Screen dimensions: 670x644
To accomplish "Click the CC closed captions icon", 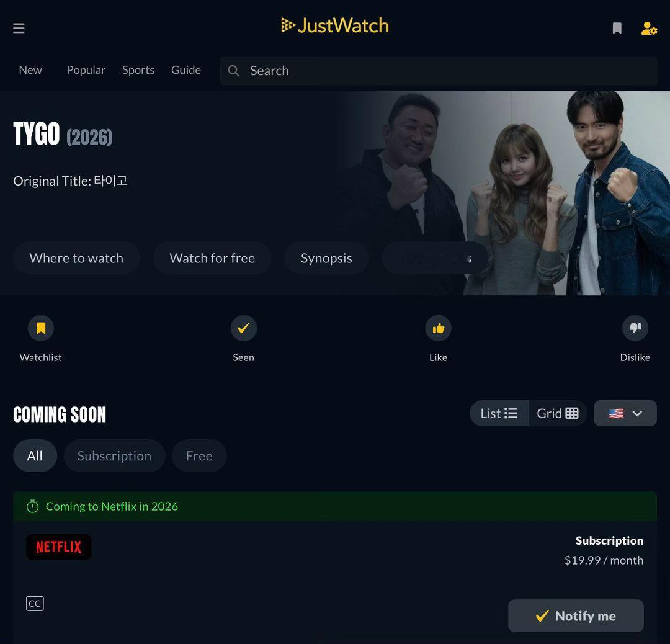I will 35,604.
